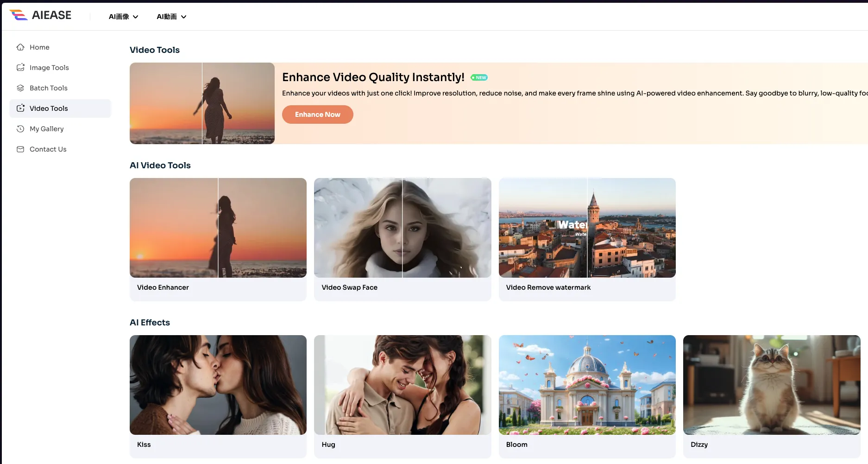Choose the Kiss effect thumbnail
This screenshot has height=464, width=868.
[218, 385]
